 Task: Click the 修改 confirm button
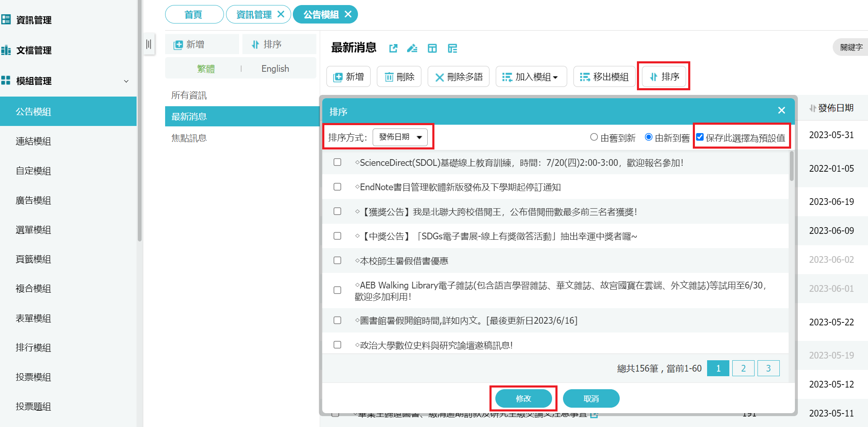(523, 398)
